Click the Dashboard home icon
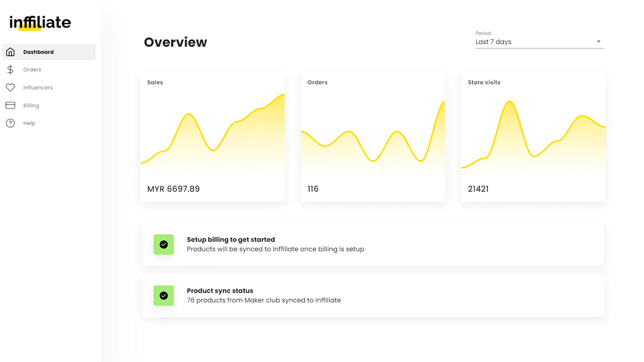644x362 pixels. point(10,52)
